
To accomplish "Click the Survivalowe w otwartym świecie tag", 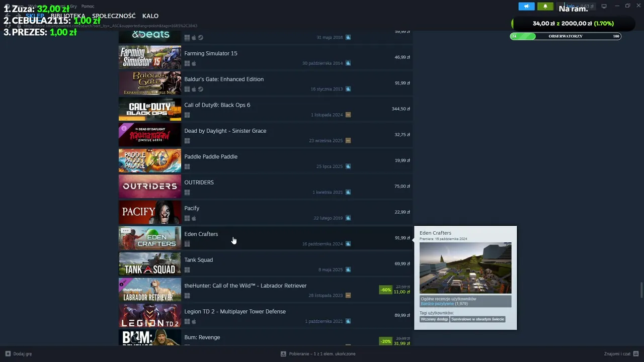I will pyautogui.click(x=477, y=319).
